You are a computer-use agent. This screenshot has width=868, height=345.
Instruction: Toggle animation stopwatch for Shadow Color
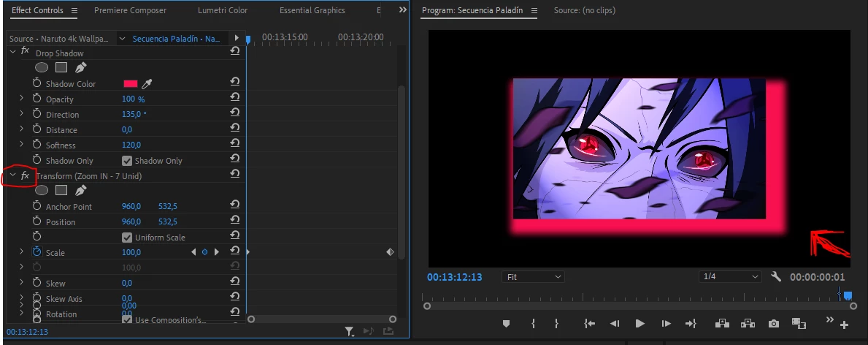click(x=37, y=83)
